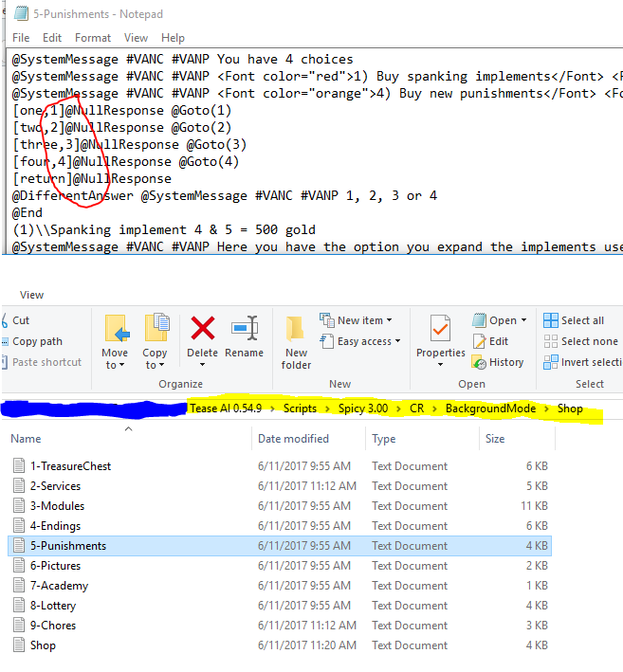Viewport: 623px width, 672px height.
Task: Click the @DifferentAnswer line in Notepad
Action: 224,195
